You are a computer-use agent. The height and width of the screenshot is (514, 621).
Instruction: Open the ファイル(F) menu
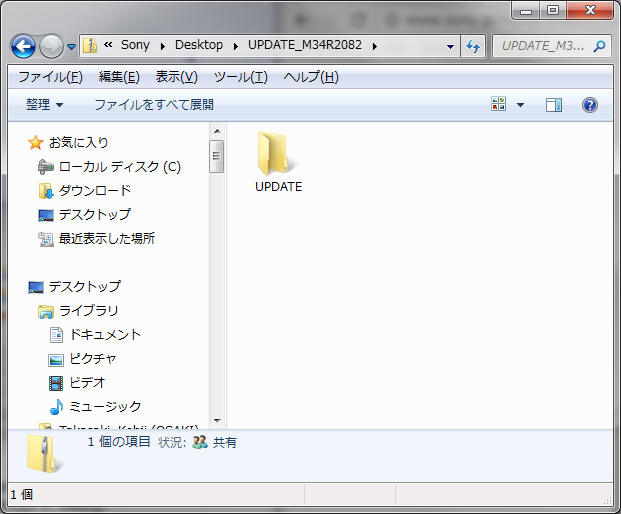pyautogui.click(x=50, y=77)
